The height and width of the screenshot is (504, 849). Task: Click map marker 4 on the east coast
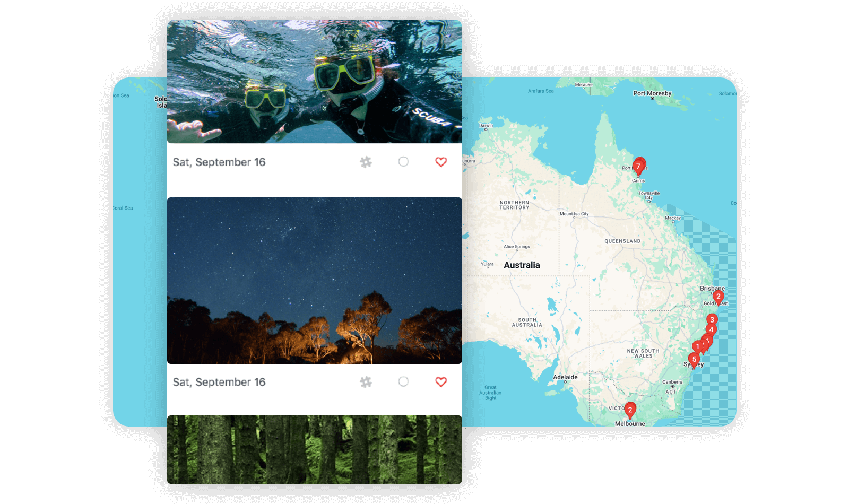711,330
